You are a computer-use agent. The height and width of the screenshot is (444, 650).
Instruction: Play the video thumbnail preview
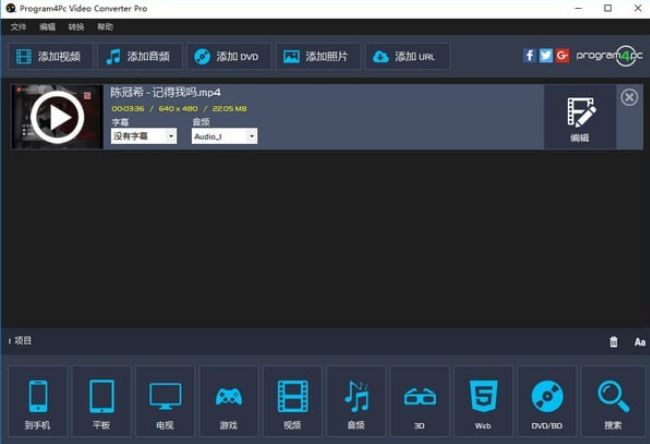point(57,117)
